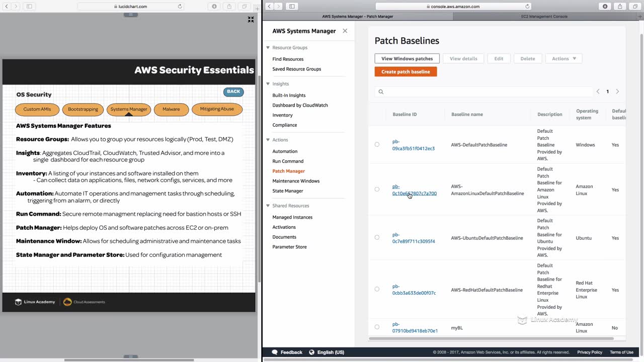Exit full screen with the collapse arrows icon

251,20
